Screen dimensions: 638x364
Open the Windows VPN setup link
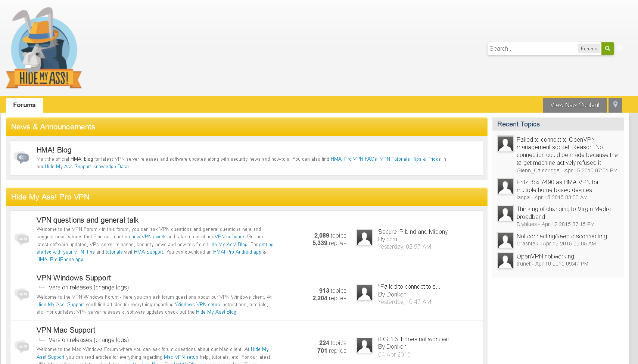coord(197,305)
